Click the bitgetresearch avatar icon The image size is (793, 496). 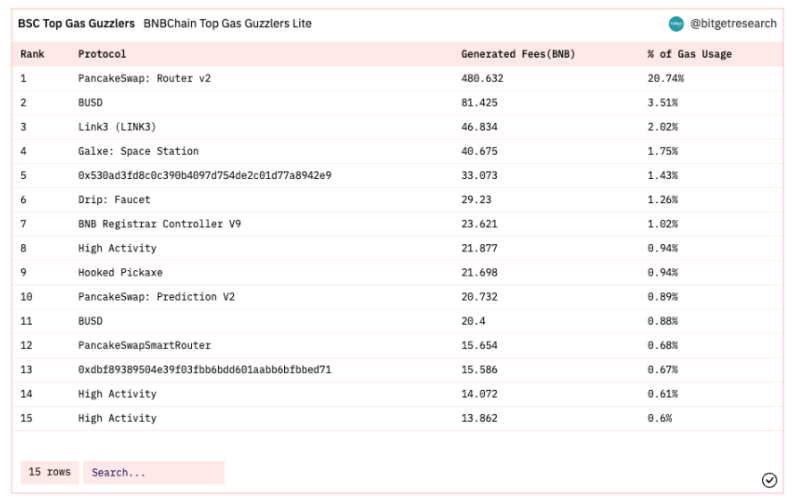(x=676, y=24)
